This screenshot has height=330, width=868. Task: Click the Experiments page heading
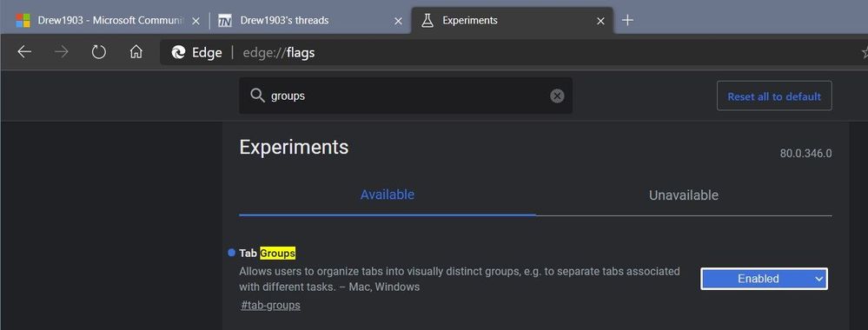pos(294,148)
